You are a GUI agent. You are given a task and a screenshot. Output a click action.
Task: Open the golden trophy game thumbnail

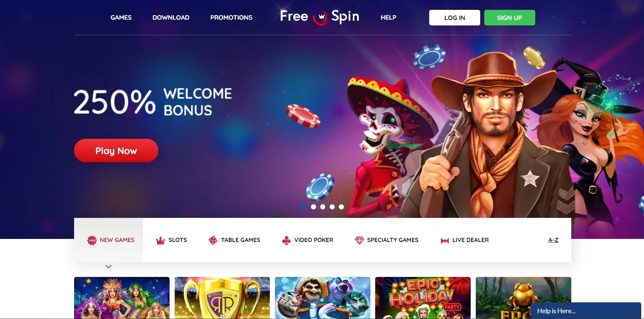[222, 298]
